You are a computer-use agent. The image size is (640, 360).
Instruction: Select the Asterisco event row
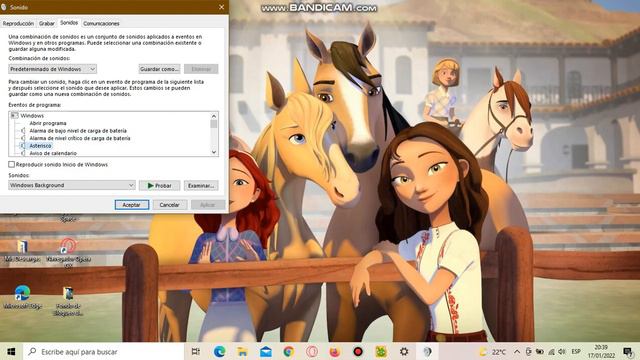tap(40, 146)
